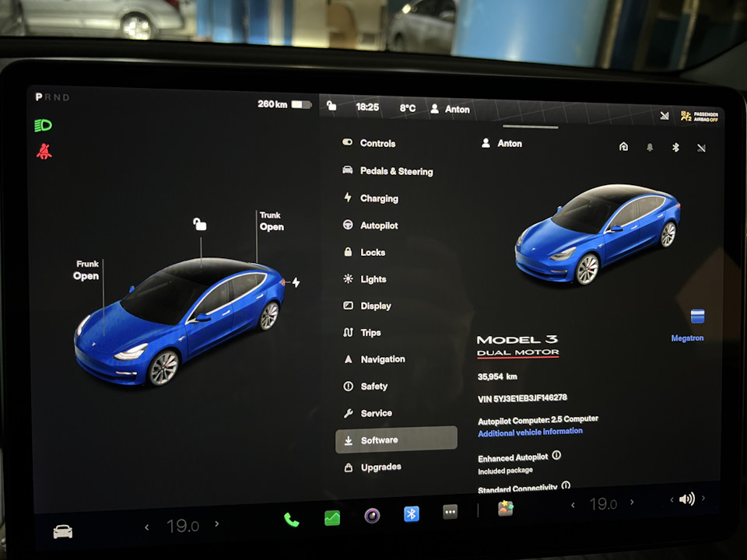Image resolution: width=747 pixels, height=560 pixels.
Task: Open the charge port lightning icon
Action: pyautogui.click(x=296, y=282)
